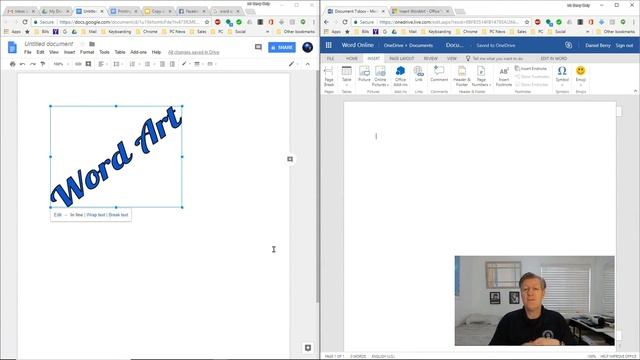Click the Link icon in Word ribbon

[419, 74]
